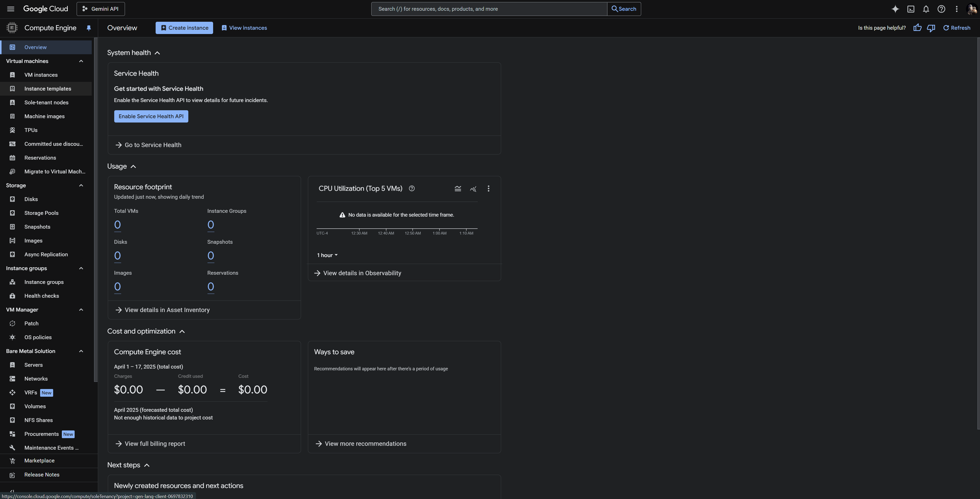
Task: Collapse the Cost and optimization section
Action: [x=182, y=331]
